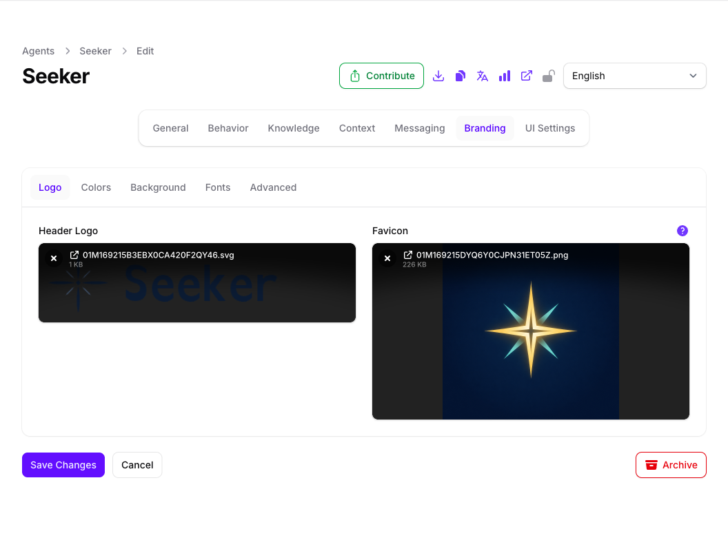Open the English language dropdown
The height and width of the screenshot is (560, 728).
click(635, 76)
